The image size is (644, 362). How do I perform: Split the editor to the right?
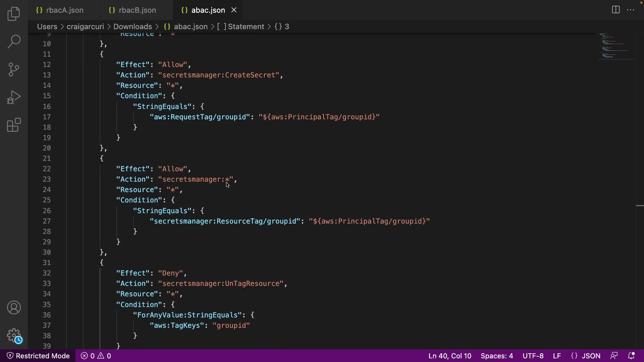pos(615,10)
